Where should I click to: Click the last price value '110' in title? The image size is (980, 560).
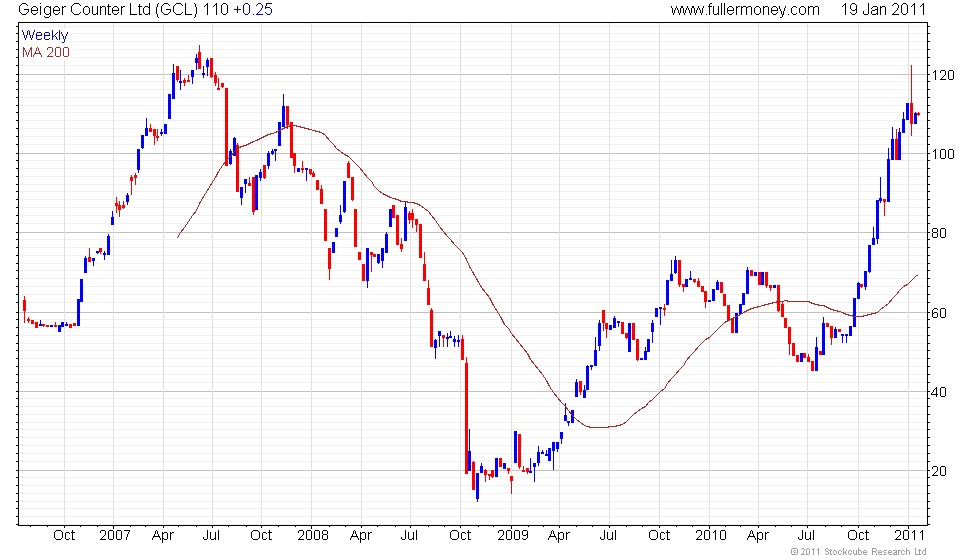218,9
